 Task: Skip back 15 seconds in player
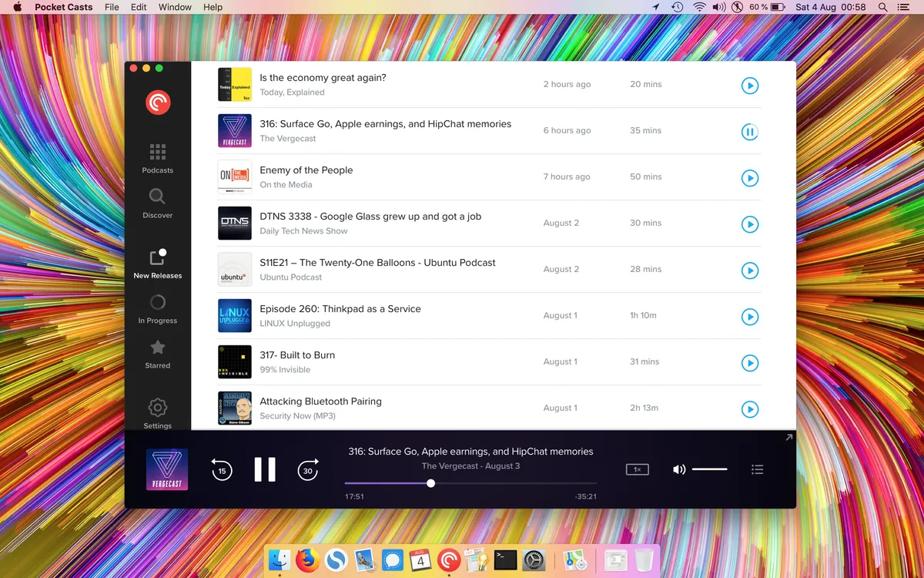pyautogui.click(x=222, y=469)
